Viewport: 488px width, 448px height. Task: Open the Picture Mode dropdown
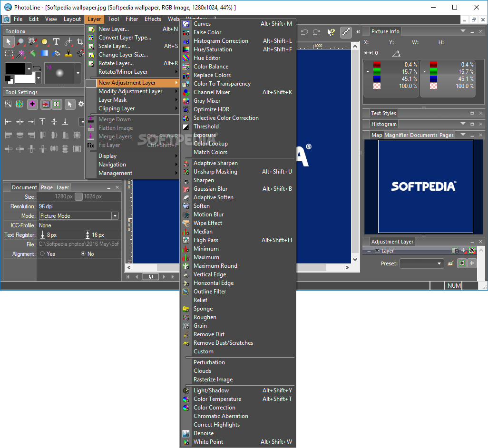click(115, 216)
